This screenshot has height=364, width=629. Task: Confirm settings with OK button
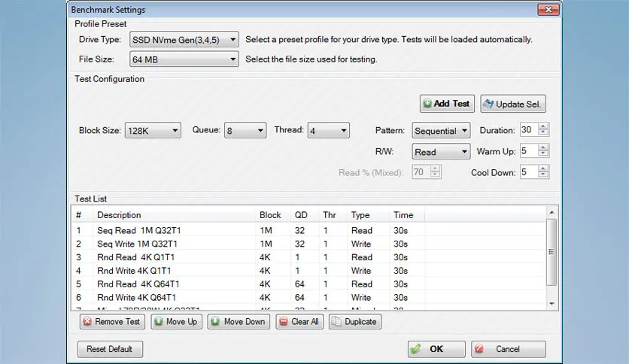(x=436, y=349)
